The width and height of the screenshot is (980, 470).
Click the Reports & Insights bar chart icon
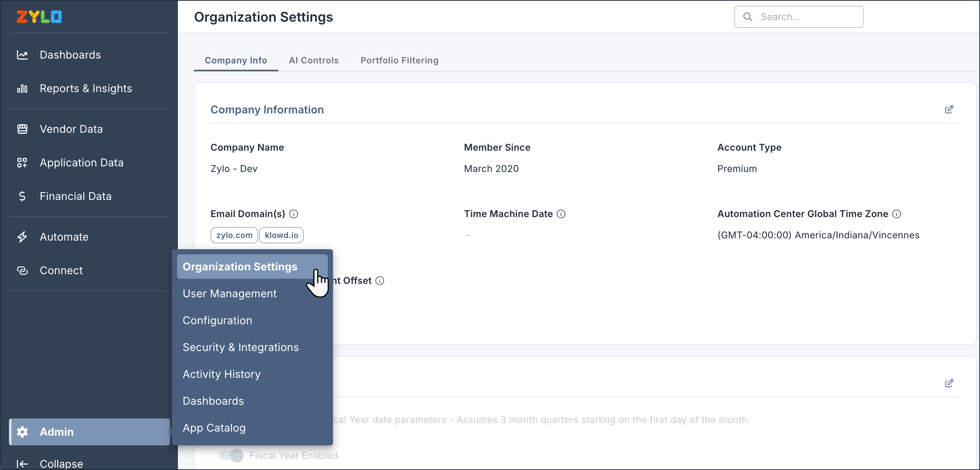(x=22, y=89)
